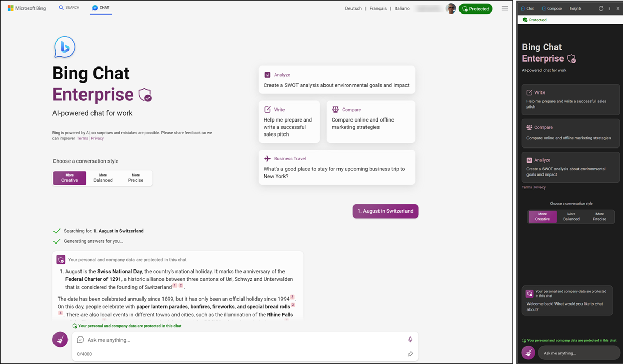Viewport: 623px width, 364px height.
Task: Refresh the sidebar chat with the reload icon
Action: 601,8
